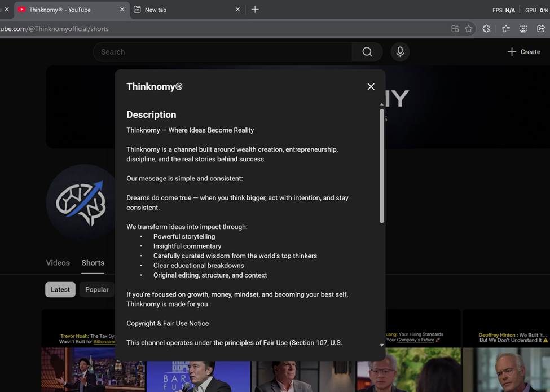Viewport: 550px width, 392px height.
Task: Select the Popular filter chip
Action: tap(96, 289)
